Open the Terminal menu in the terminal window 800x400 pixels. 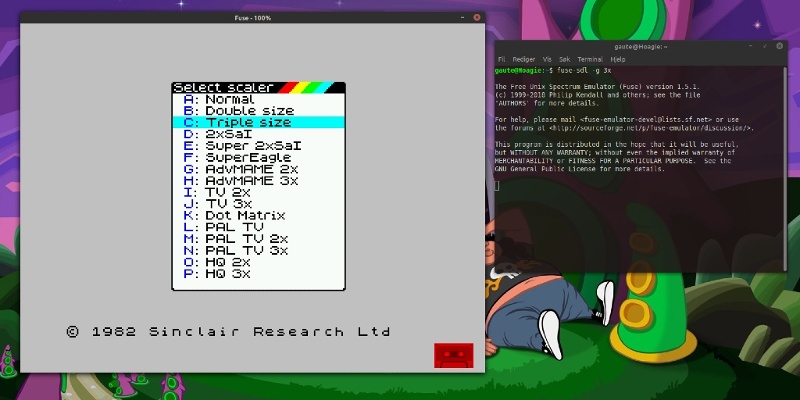(x=590, y=59)
